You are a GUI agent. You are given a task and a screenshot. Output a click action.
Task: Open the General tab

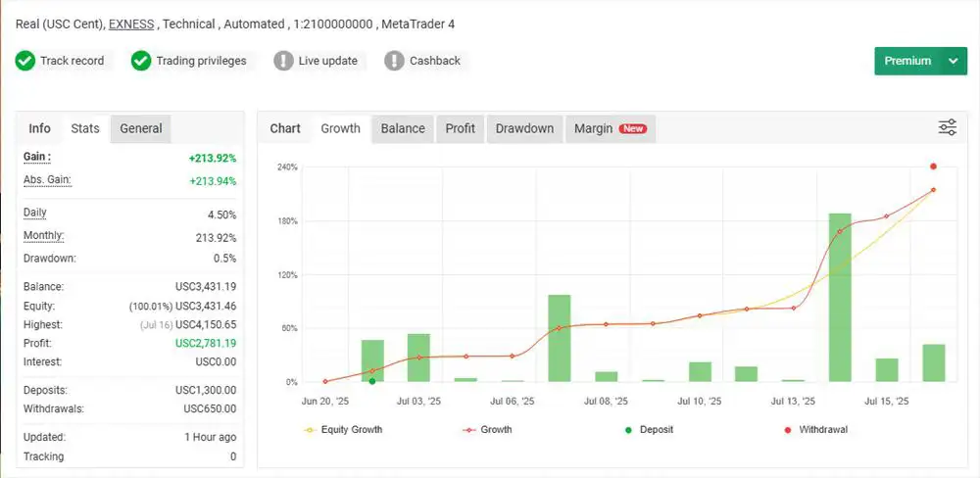pyautogui.click(x=140, y=128)
